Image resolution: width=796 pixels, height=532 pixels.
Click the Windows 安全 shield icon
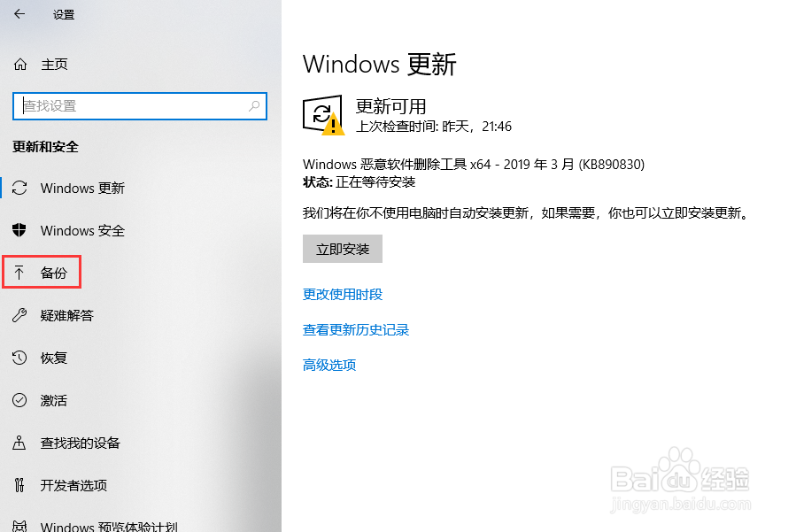tap(19, 230)
